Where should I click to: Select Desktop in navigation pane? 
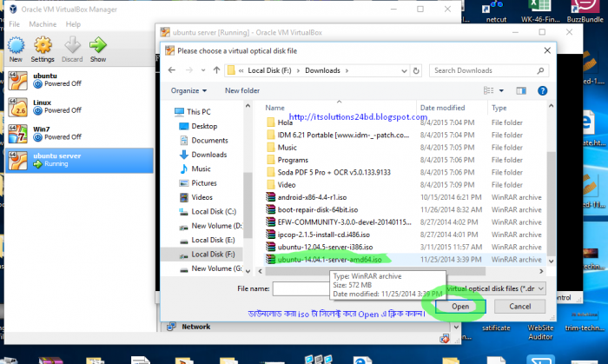[x=198, y=126]
